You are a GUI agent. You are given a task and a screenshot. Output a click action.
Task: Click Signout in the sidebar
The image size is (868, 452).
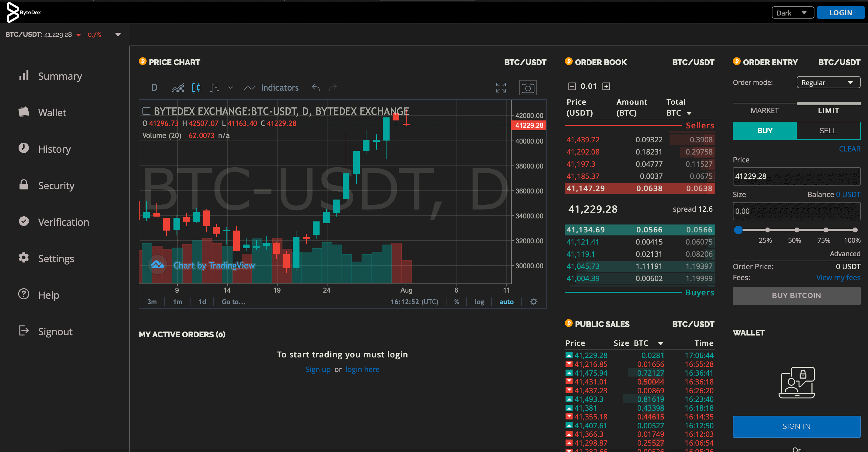click(x=45, y=332)
